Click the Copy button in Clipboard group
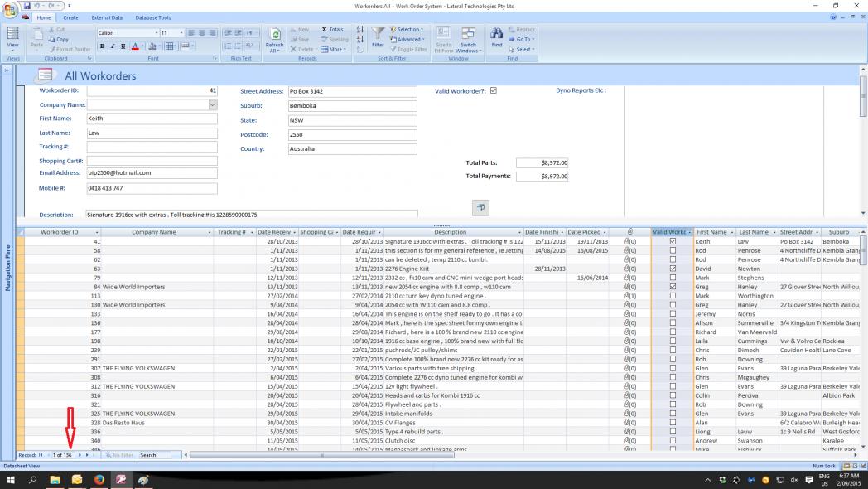Screen dimensions: 868x489 click(57, 39)
